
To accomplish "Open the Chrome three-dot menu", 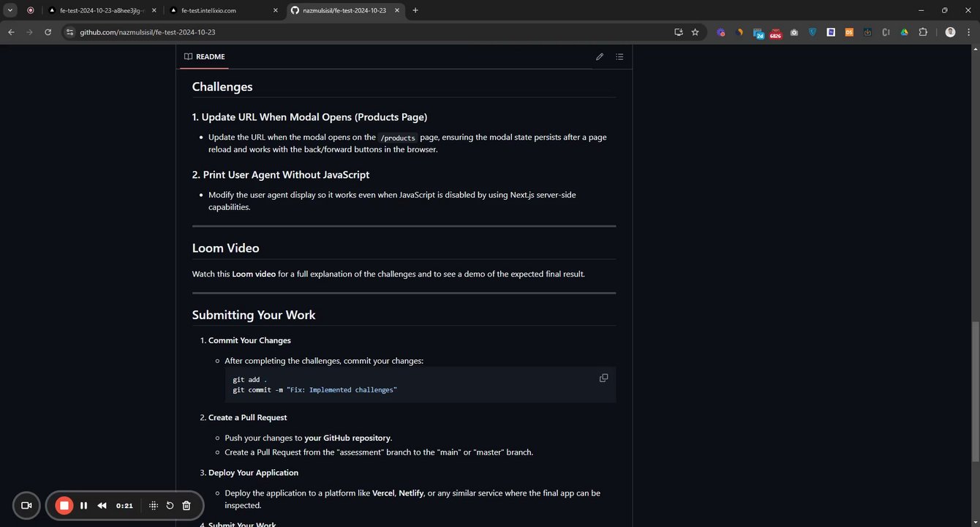I will pyautogui.click(x=969, y=32).
